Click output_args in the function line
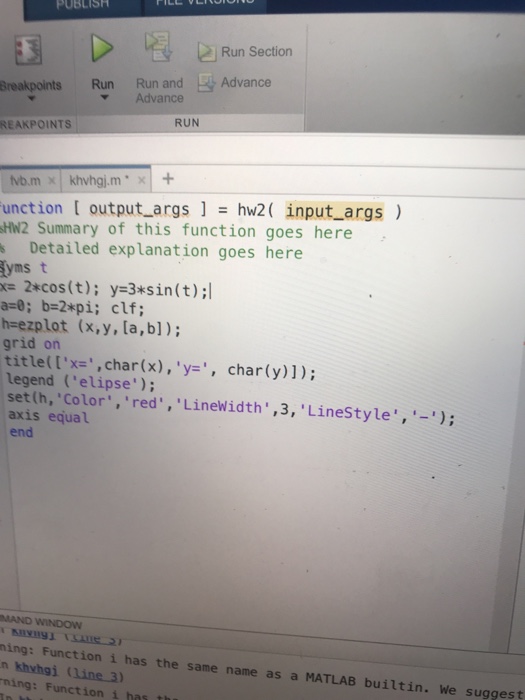The image size is (525, 700). [139, 209]
